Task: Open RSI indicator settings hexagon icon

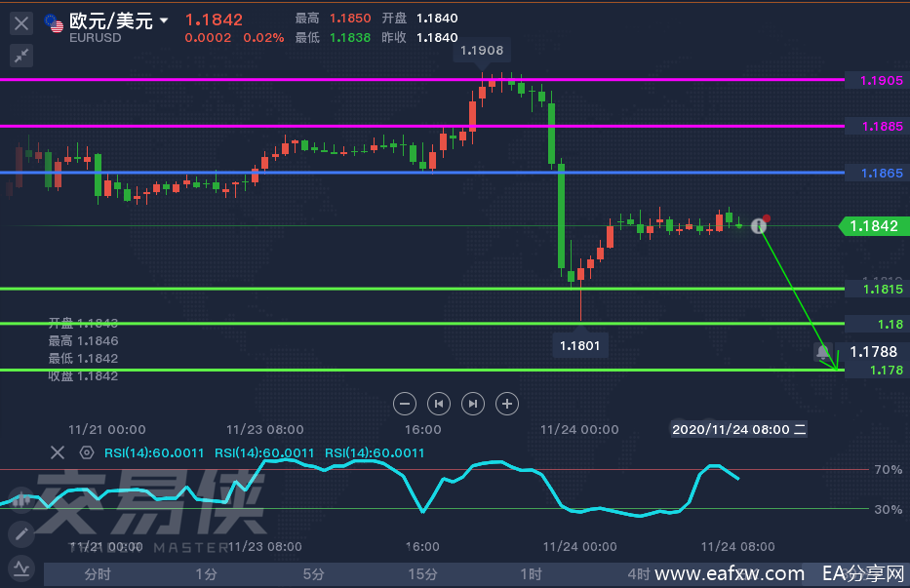Action: point(87,452)
